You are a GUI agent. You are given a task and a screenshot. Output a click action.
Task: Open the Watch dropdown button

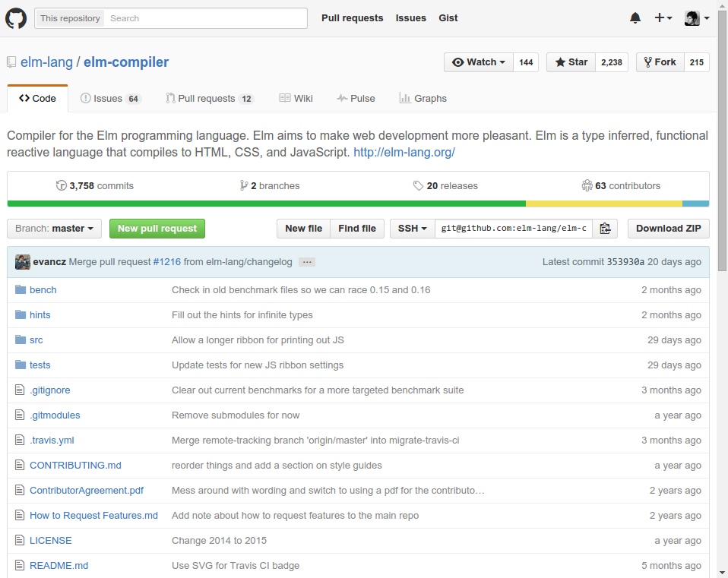(479, 62)
